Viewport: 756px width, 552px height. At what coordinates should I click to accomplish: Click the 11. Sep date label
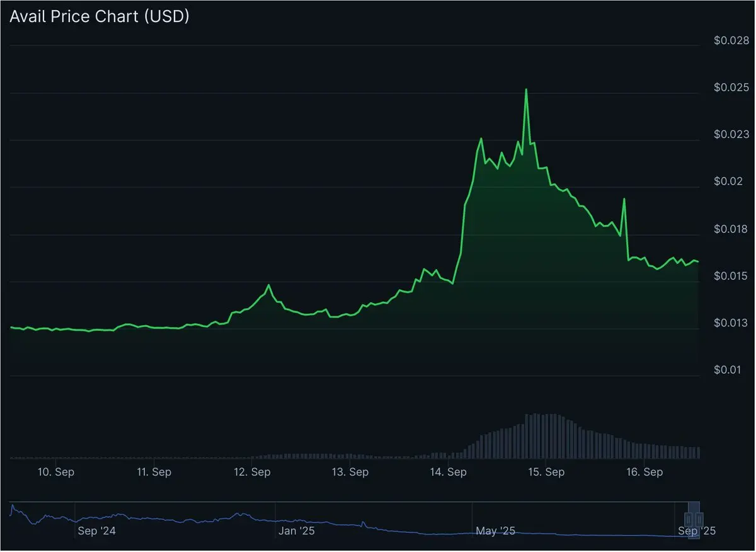(153, 472)
